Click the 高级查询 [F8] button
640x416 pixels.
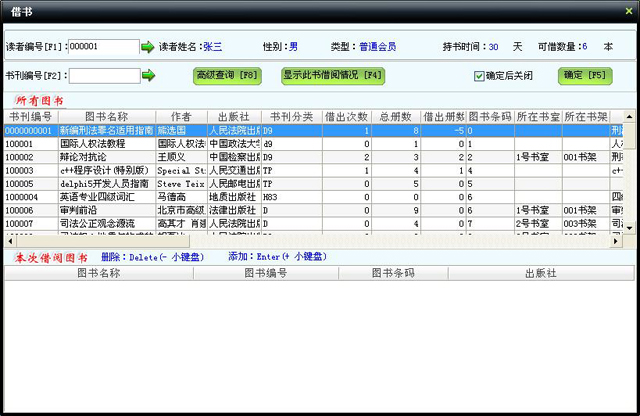(227, 75)
